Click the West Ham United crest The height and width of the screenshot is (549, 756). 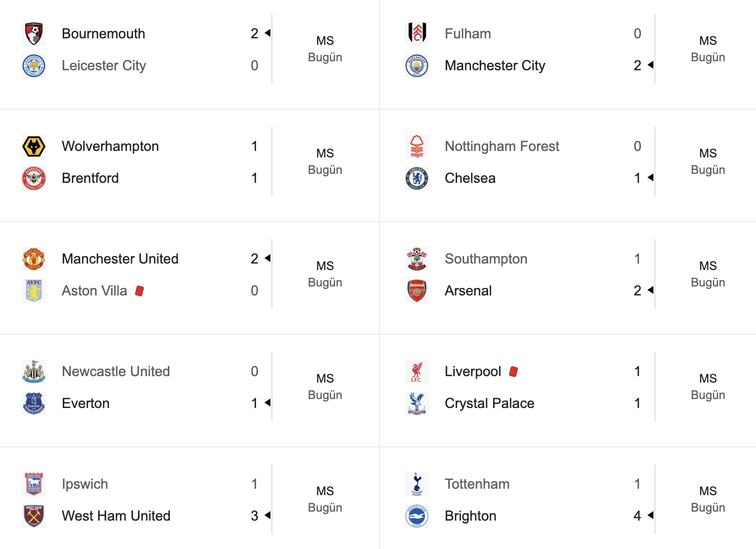coord(34,516)
